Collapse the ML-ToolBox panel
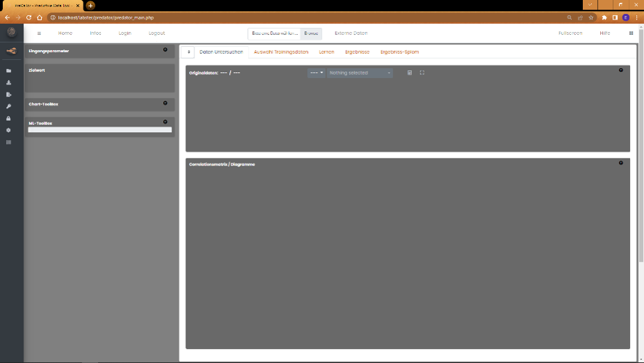Screen dimensions: 644x363 coord(165,122)
